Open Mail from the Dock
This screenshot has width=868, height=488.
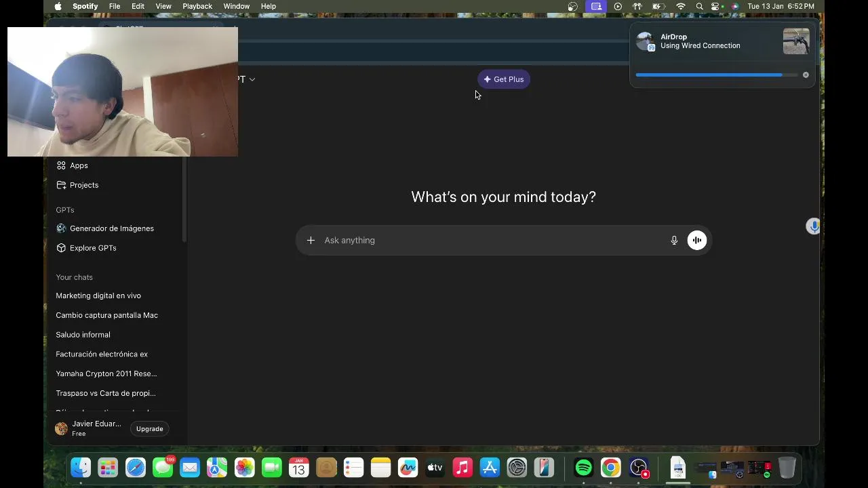click(190, 468)
